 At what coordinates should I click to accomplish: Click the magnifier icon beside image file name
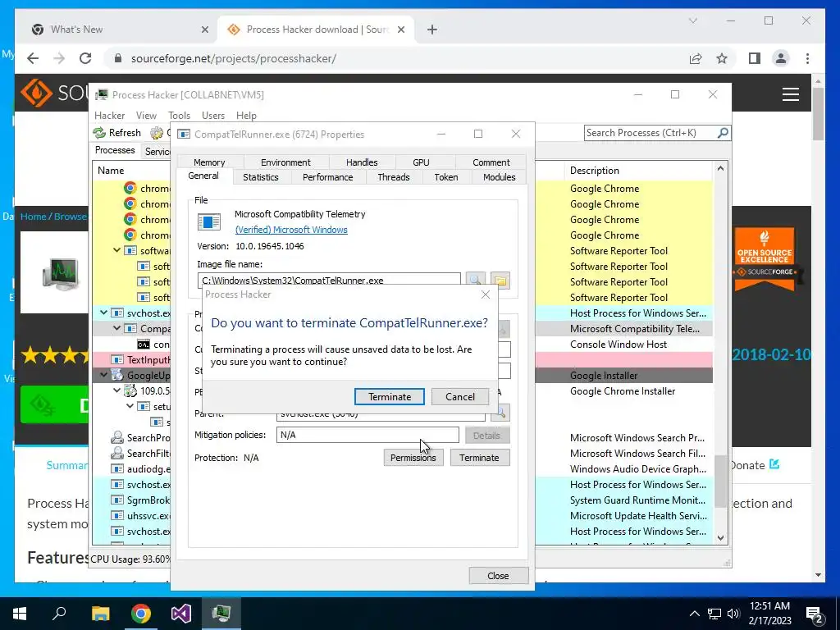(475, 280)
